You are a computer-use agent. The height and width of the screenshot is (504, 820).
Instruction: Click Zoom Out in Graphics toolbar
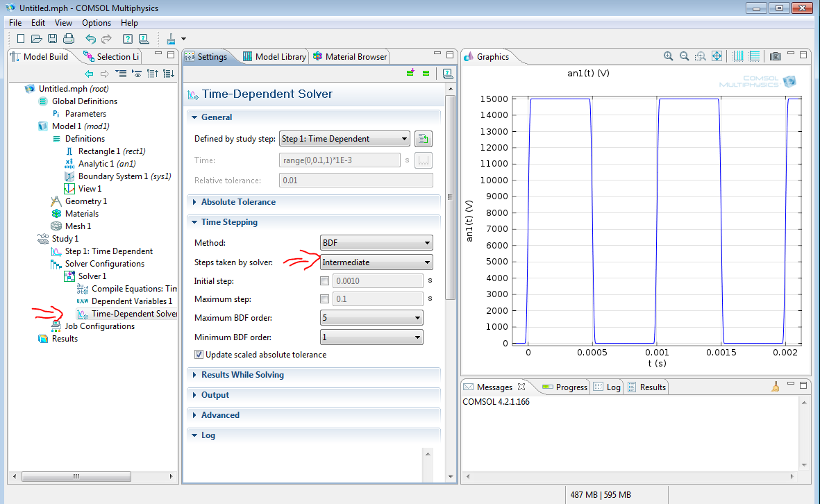[x=684, y=56]
